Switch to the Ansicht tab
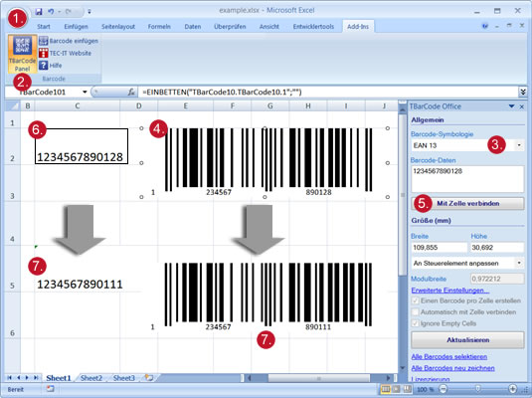Screen dimensions: 532x398 (x=269, y=27)
